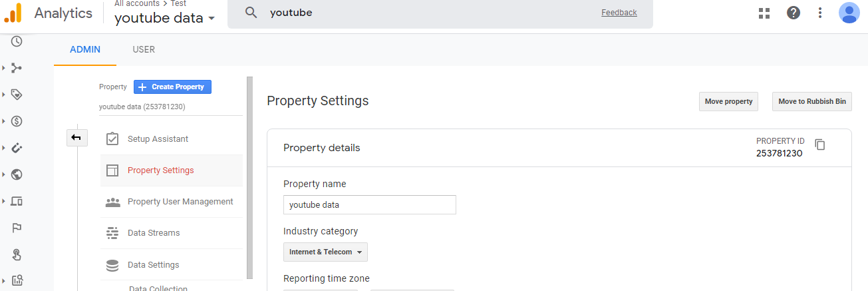Image resolution: width=868 pixels, height=291 pixels.
Task: Open the Demographics globe icon in sidebar
Action: coord(17,174)
